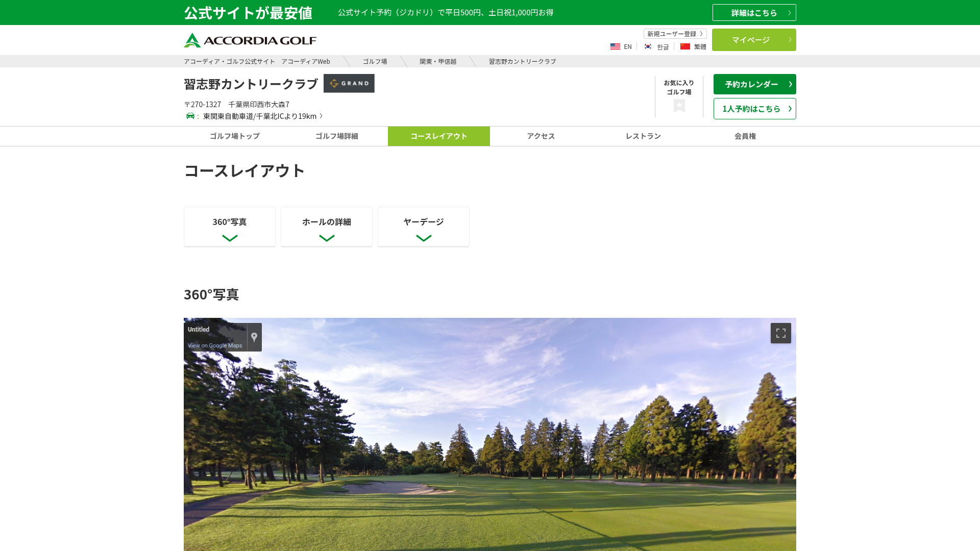Toggle fullscreen on the 360° photo viewer
Image resolution: width=980 pixels, height=551 pixels.
[780, 333]
